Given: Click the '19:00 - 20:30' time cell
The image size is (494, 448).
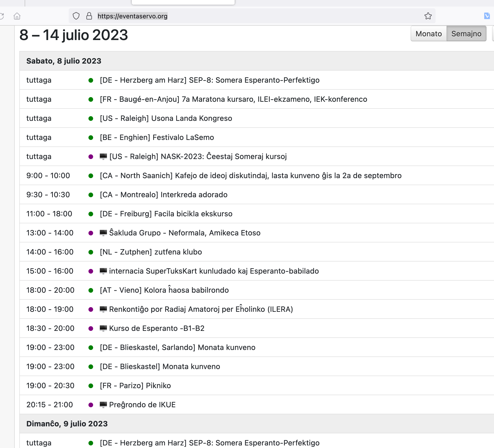Looking at the screenshot, I should click(50, 386).
